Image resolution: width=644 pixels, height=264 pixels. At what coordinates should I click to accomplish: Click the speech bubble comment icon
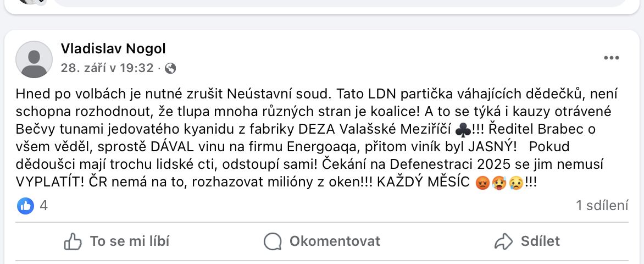(273, 241)
